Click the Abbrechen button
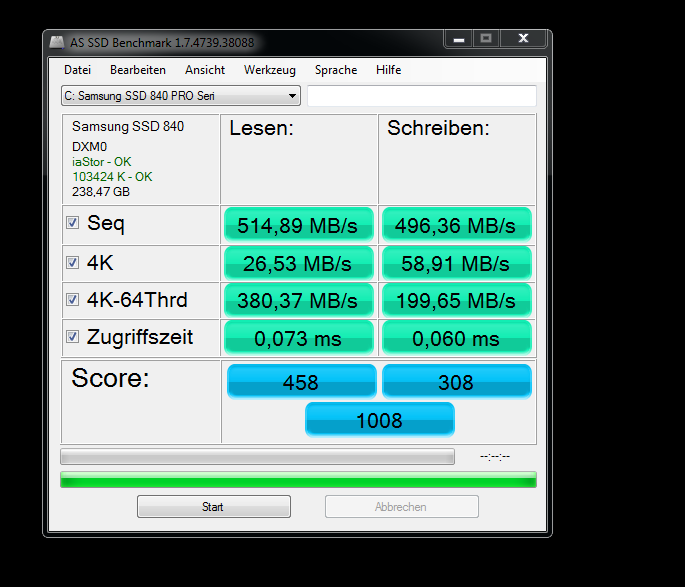This screenshot has height=587, width=685. pyautogui.click(x=401, y=507)
